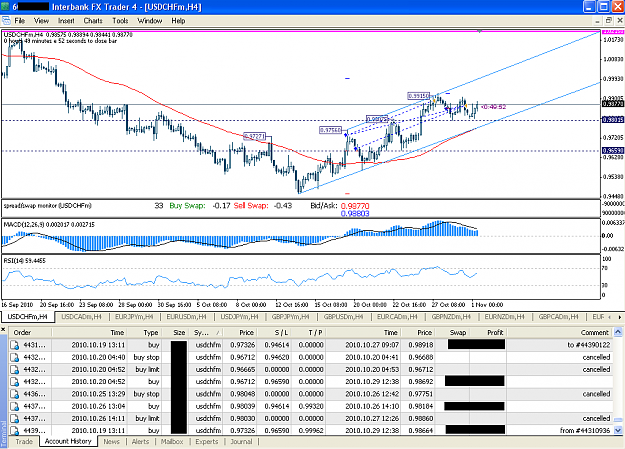Viewport: 625px width, 449px height.
Task: Click the chart window icon beside File
Action: pyautogui.click(x=6, y=21)
